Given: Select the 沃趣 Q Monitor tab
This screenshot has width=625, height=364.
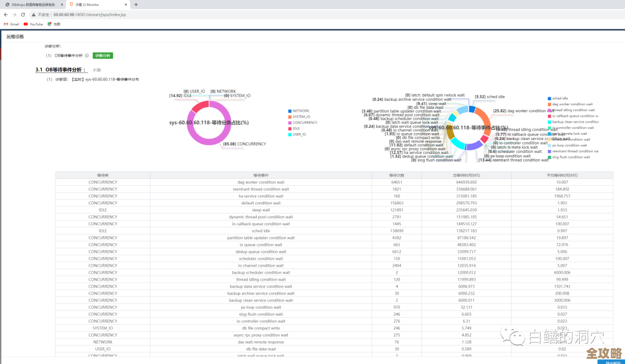Looking at the screenshot, I should coord(93,4).
